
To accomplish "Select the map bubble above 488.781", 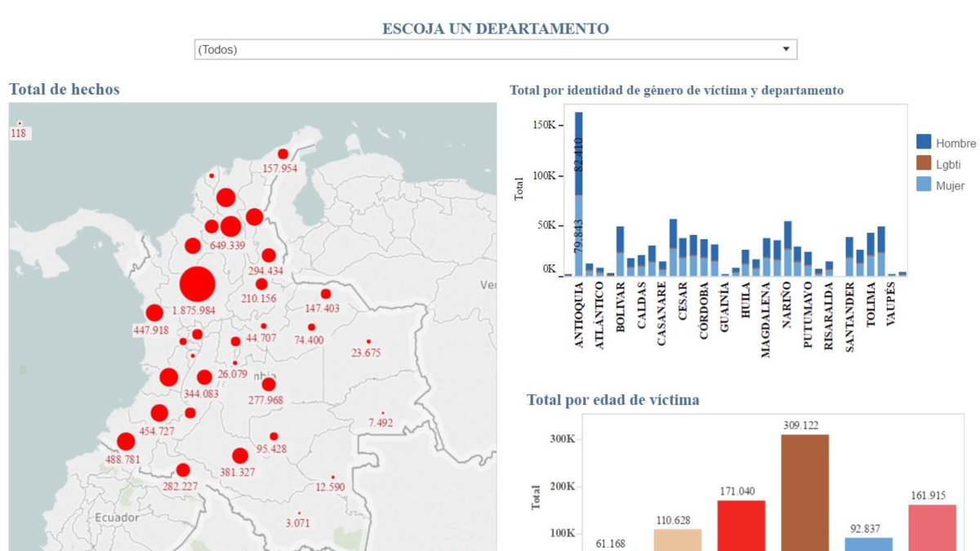I will [x=126, y=442].
